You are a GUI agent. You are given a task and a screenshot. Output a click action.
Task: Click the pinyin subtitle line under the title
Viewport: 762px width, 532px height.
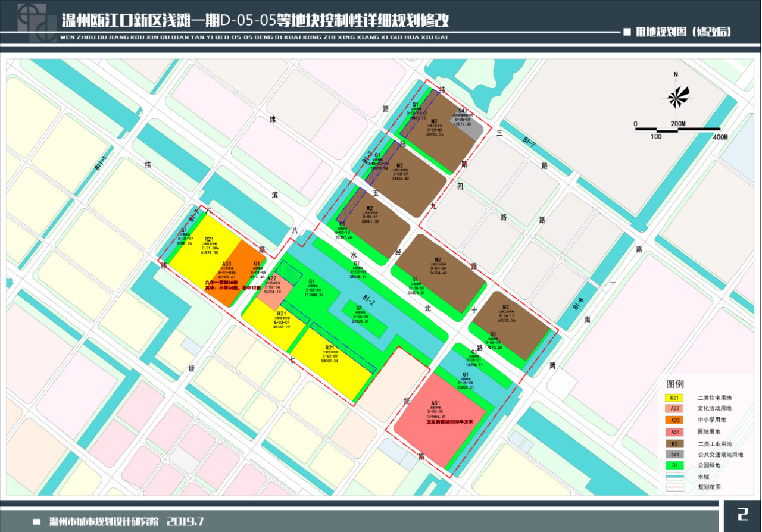[254, 36]
